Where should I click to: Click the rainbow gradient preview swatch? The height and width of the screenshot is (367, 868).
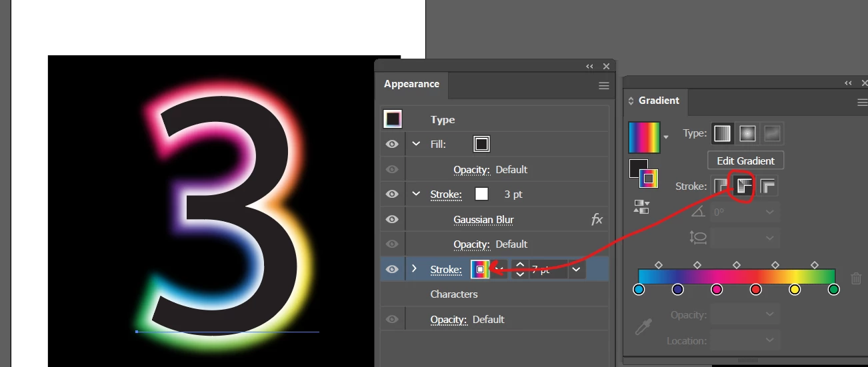click(644, 138)
